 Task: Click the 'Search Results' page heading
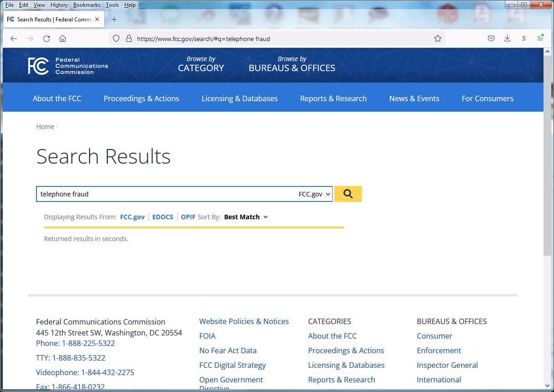point(103,156)
